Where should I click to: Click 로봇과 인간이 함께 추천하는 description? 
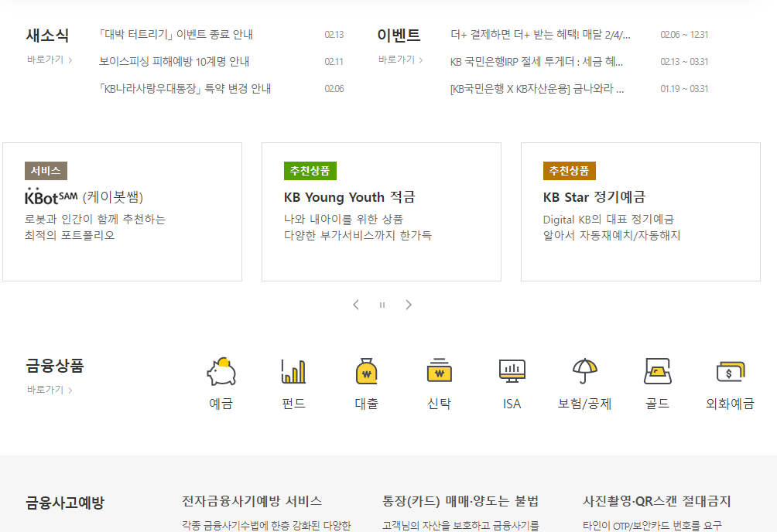coord(95,219)
